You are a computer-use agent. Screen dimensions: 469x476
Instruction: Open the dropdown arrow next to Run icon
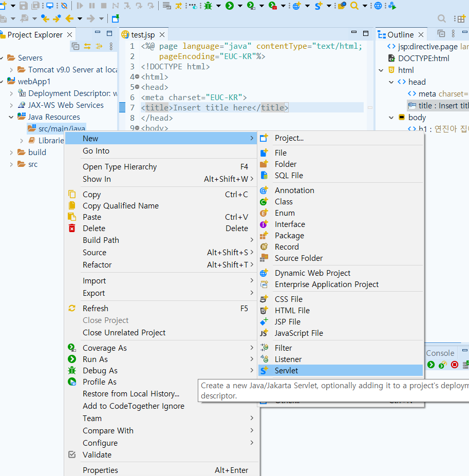tap(240, 6)
